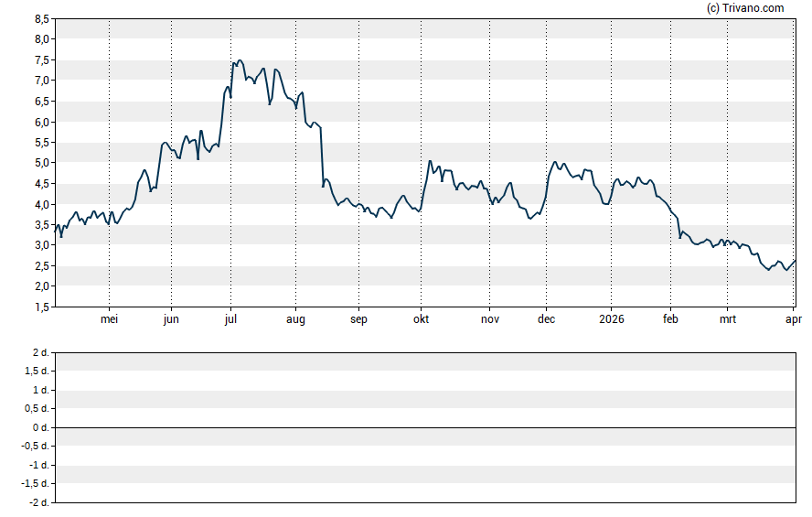Select the '0 d.' label in the lower panel
Viewport: 812px width, 517px height.
click(39, 427)
